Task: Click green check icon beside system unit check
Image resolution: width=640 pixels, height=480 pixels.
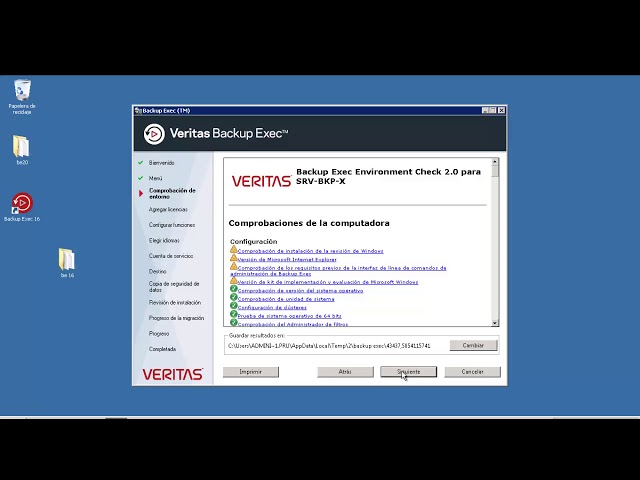Action: tap(233, 297)
